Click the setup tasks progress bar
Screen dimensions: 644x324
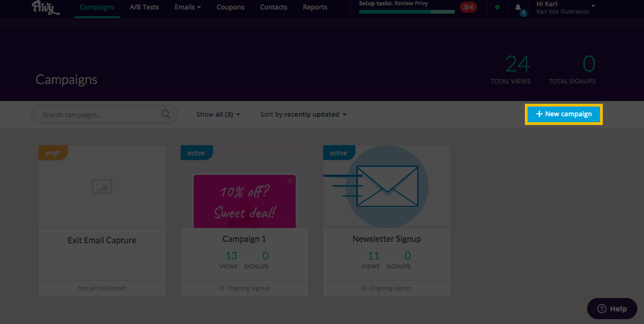pyautogui.click(x=406, y=11)
